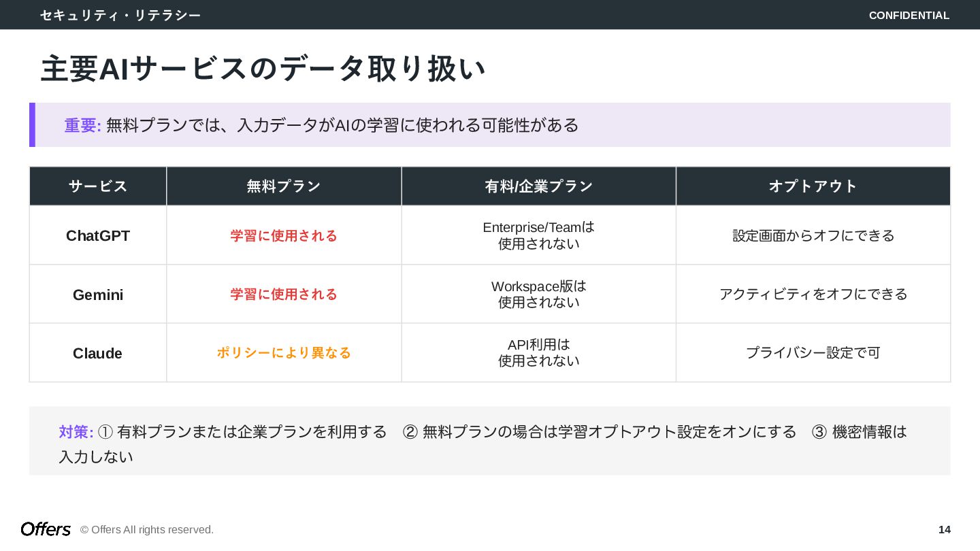Viewport: 980px width, 551px height.
Task: Select the オプトアウト column header
Action: click(813, 186)
